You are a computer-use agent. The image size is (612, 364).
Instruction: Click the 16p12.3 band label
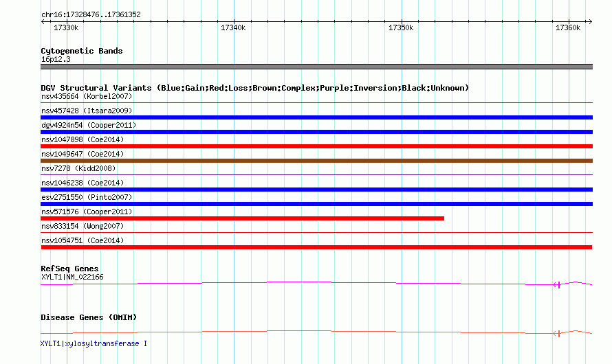tap(56, 59)
